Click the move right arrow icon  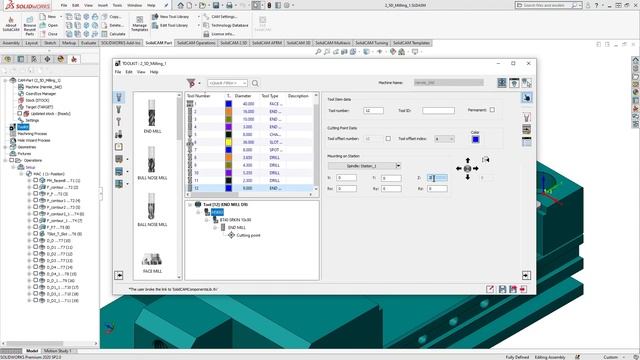(476, 169)
